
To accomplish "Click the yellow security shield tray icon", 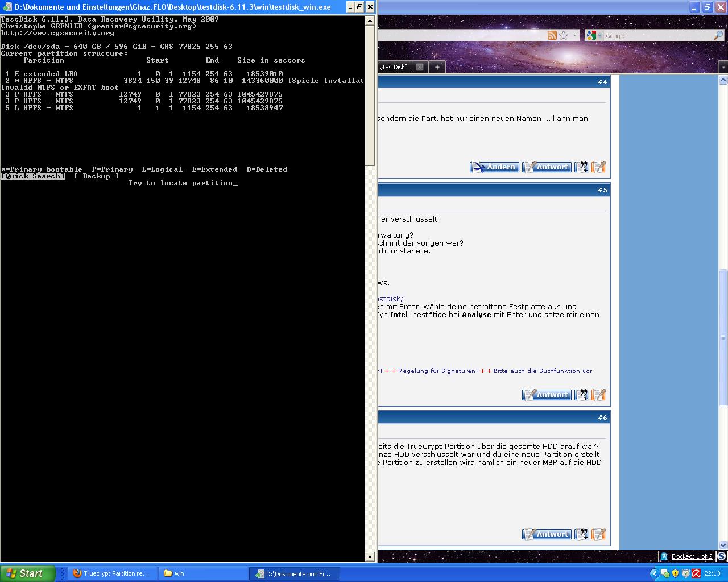I will click(x=675, y=573).
